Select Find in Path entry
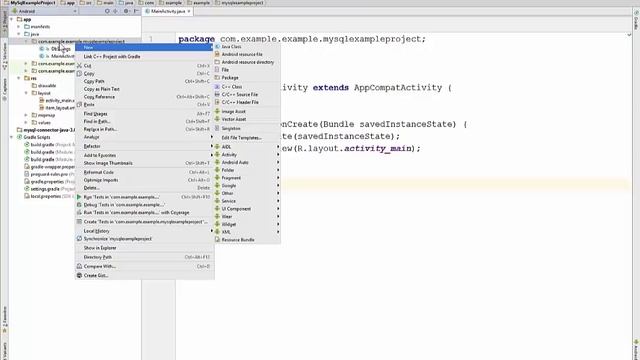Viewport: 640px width, 360px height. point(144,121)
